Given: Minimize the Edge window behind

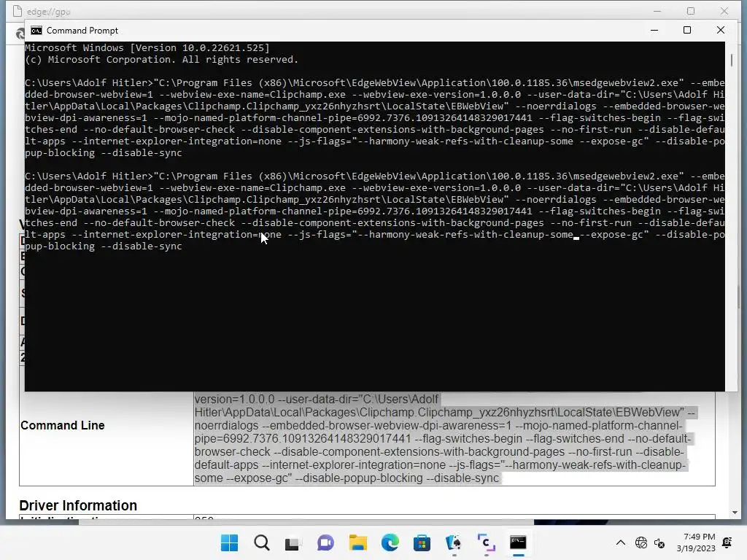Looking at the screenshot, I should [x=657, y=10].
